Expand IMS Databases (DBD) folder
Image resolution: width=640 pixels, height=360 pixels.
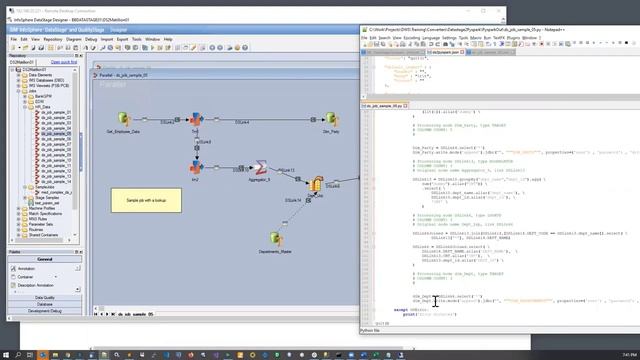[18, 80]
